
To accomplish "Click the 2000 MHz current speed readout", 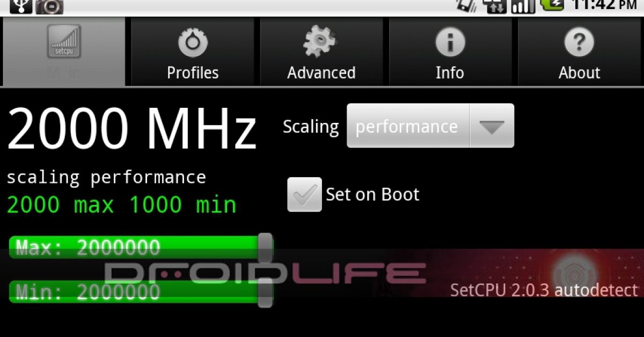I will coord(131,129).
